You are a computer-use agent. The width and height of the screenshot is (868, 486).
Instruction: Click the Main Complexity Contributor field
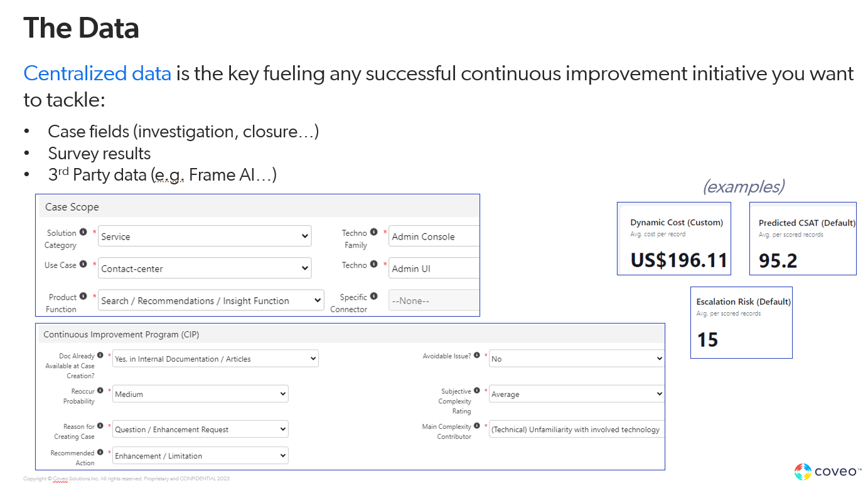tap(576, 430)
